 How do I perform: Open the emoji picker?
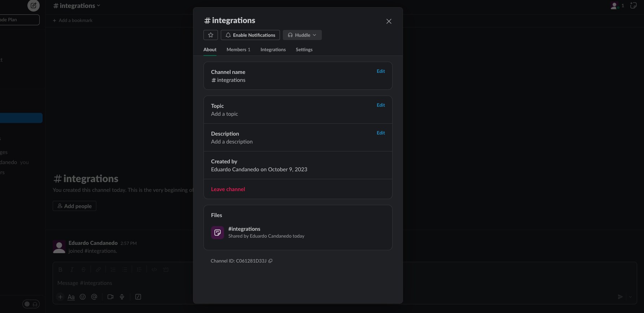pos(83,297)
